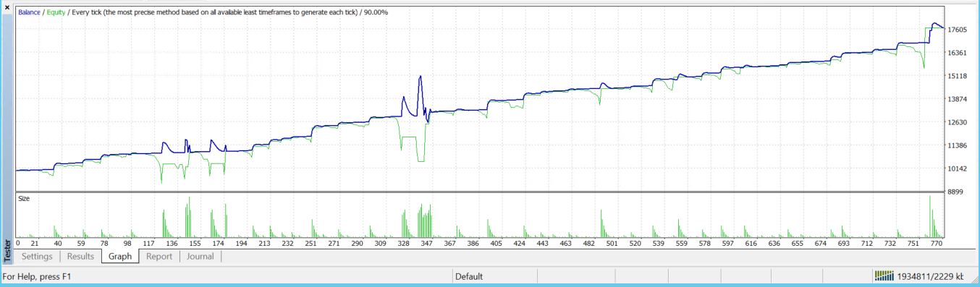Click the 10142 axis value
This screenshot has height=287, width=980.
pyautogui.click(x=958, y=168)
